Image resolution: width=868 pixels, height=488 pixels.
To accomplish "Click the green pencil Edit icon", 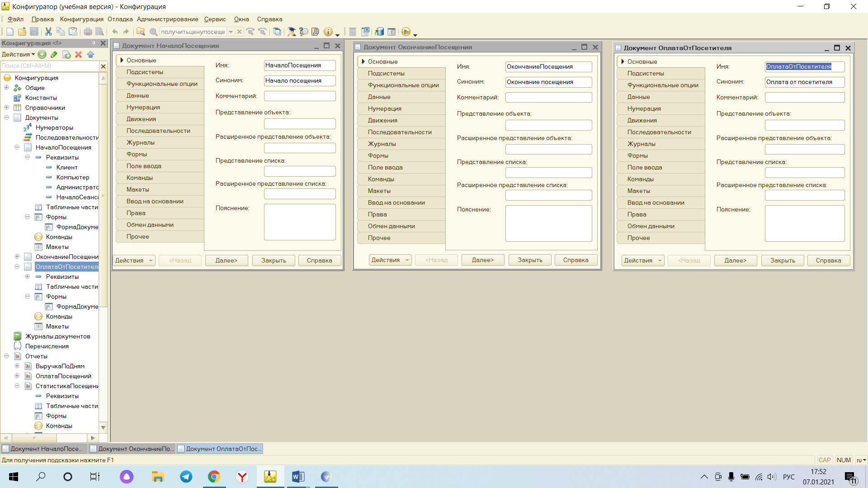I will (54, 54).
